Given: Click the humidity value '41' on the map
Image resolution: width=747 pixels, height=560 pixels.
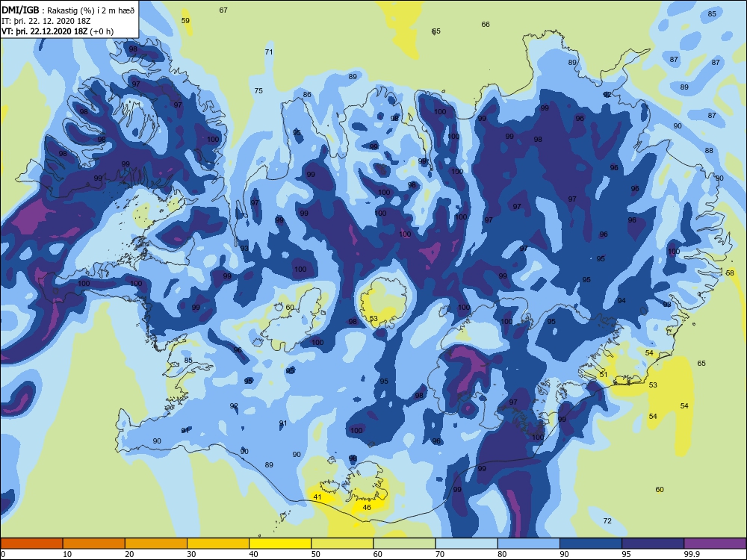Looking at the screenshot, I should coord(317,497).
